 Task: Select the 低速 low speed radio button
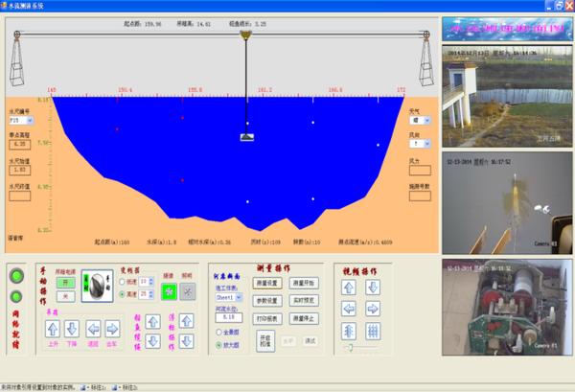122,282
